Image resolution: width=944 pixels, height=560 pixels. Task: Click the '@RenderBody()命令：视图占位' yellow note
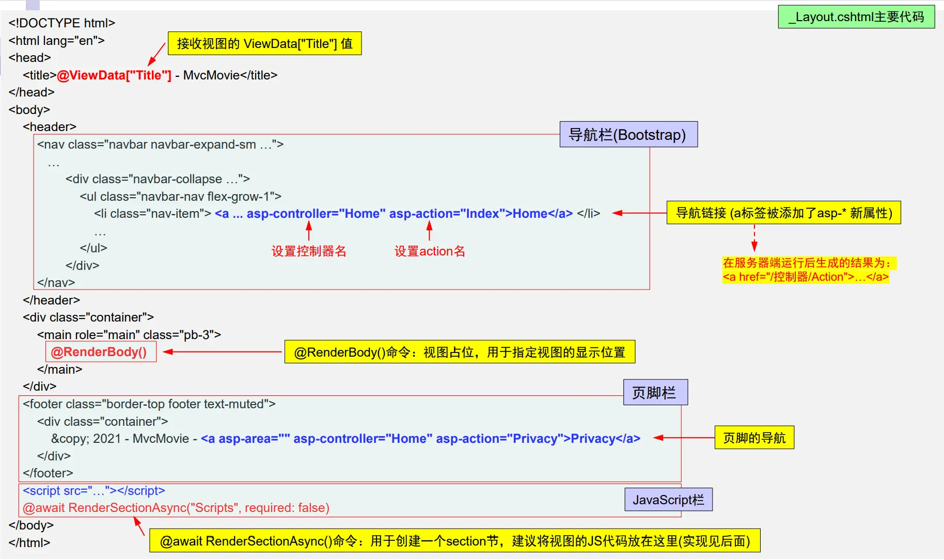(460, 352)
